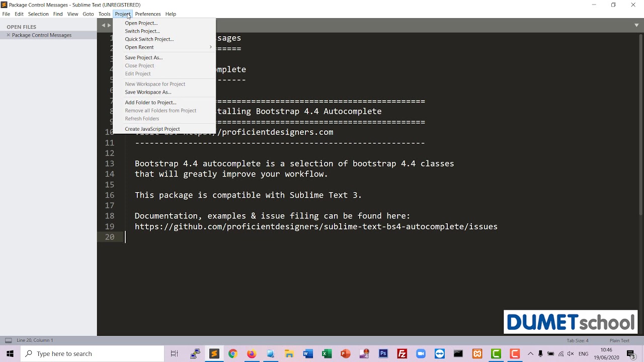Click the microphone tray icon

pyautogui.click(x=540, y=353)
